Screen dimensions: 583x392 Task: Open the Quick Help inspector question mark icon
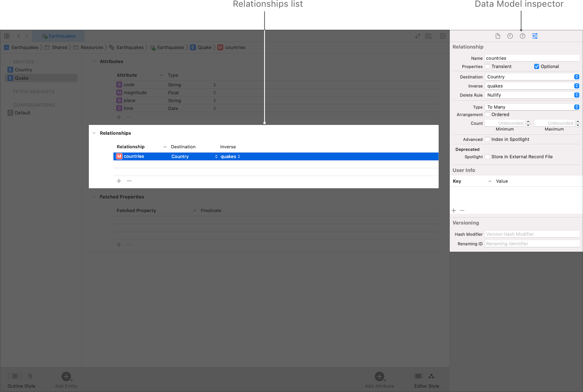(x=522, y=36)
